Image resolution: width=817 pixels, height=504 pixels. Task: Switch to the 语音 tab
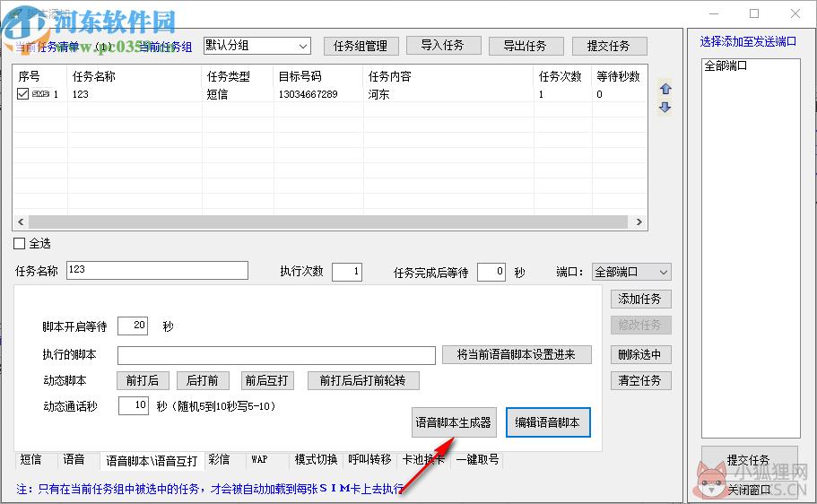tap(74, 459)
